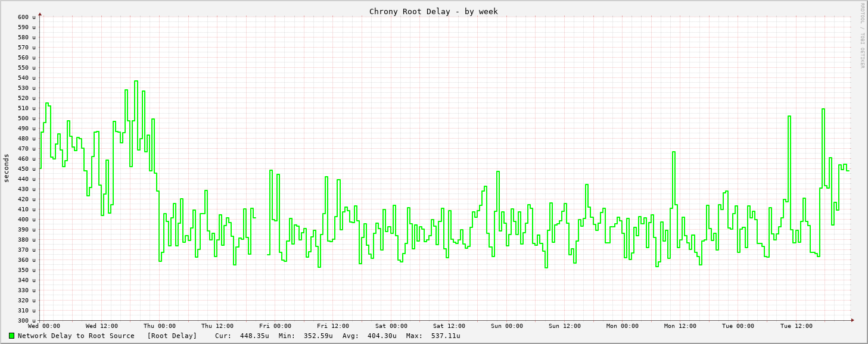This screenshot has width=868, height=344.
Task: Click the 'Wed 00:00' x-axis label
Action: click(44, 326)
